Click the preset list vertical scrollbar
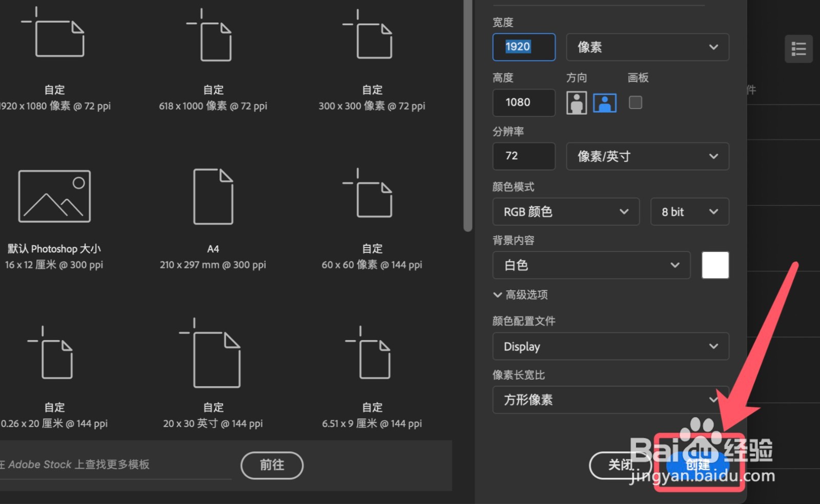This screenshot has width=820, height=504. [467, 115]
